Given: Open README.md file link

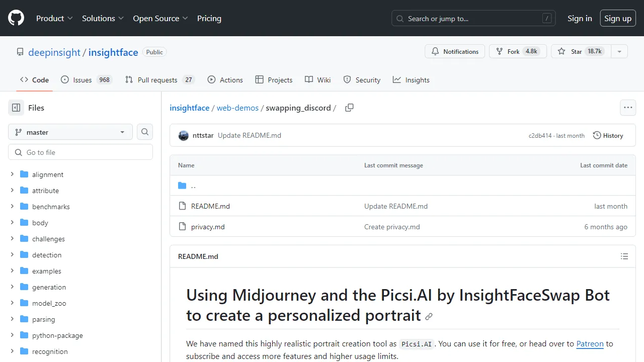Looking at the screenshot, I should tap(210, 206).
